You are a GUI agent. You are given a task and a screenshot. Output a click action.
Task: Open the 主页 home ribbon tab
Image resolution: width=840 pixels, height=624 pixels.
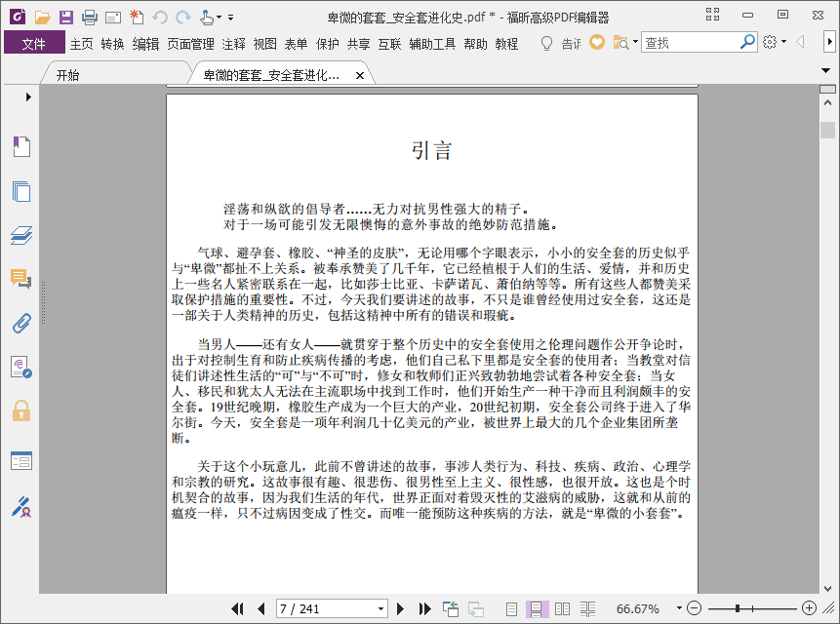click(81, 44)
